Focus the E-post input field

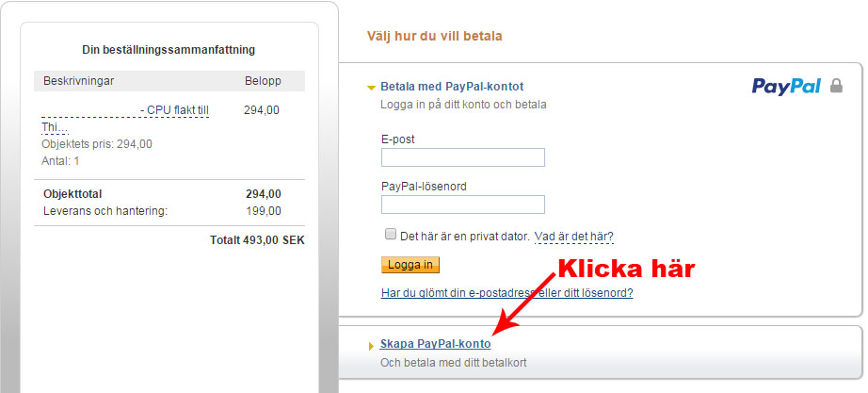[x=462, y=157]
